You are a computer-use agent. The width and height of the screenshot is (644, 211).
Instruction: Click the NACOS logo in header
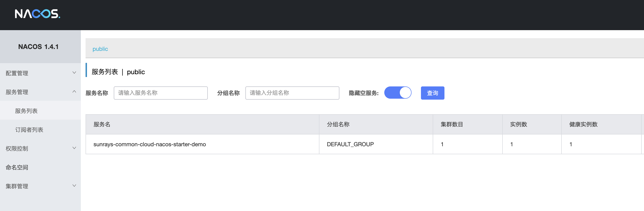click(x=38, y=14)
